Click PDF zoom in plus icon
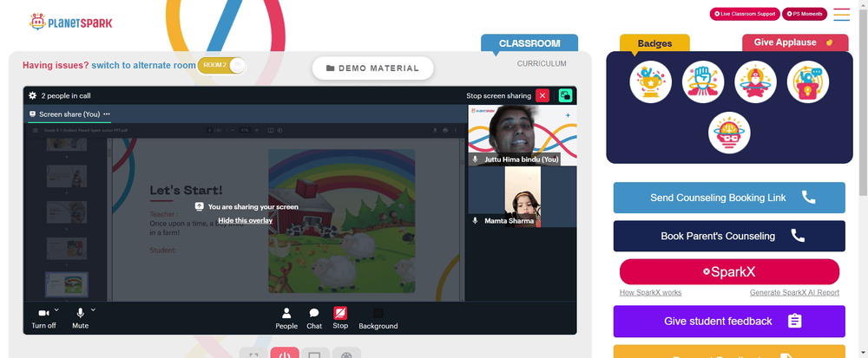 pyautogui.click(x=256, y=130)
